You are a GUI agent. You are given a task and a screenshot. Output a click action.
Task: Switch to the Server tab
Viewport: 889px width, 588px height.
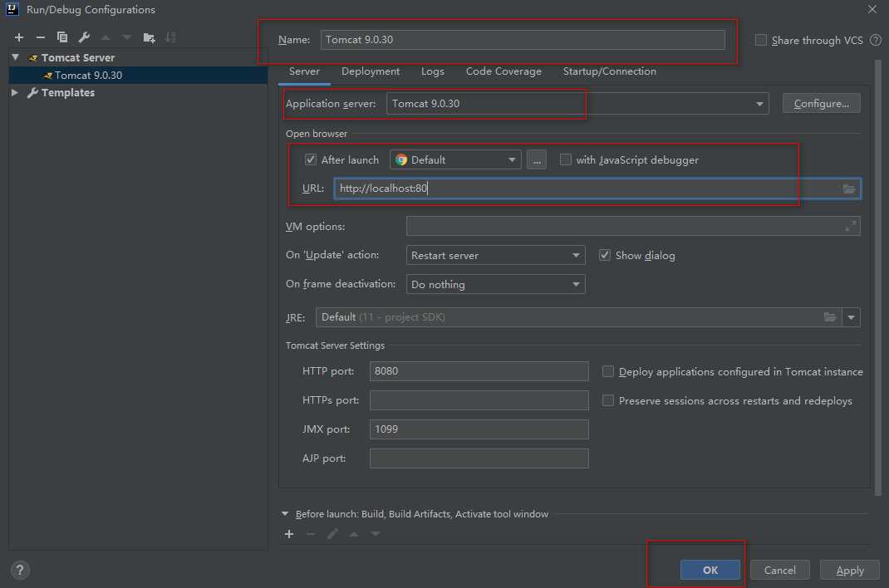click(x=304, y=71)
